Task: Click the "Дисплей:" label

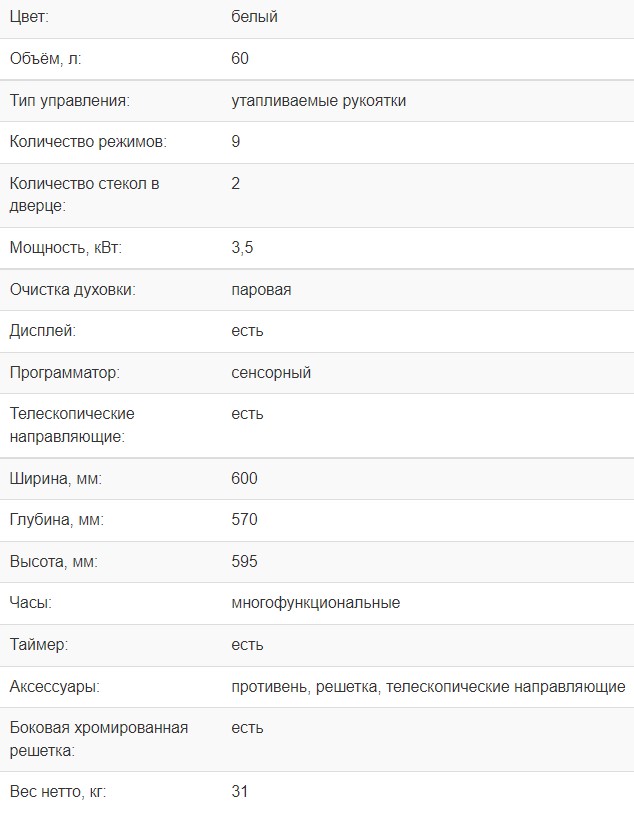Action: (42, 331)
